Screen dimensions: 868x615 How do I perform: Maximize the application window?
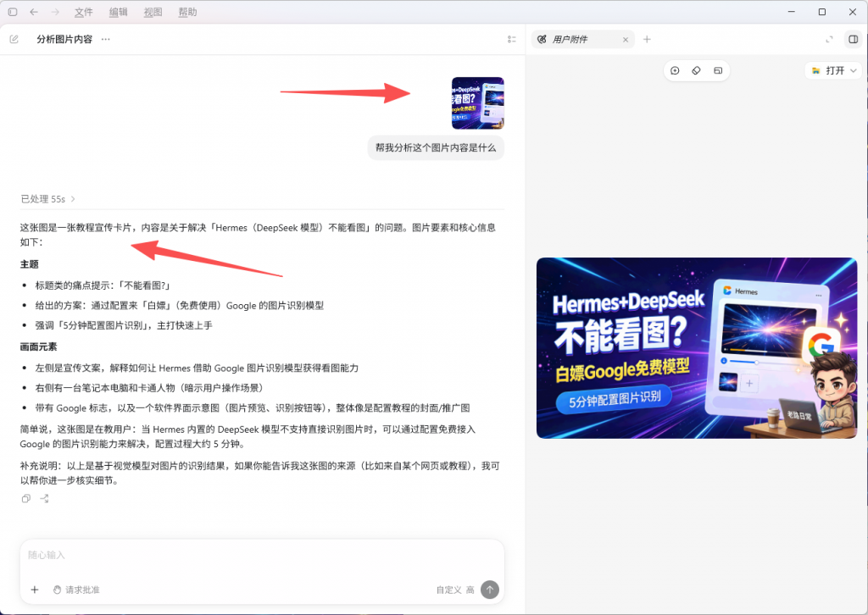click(822, 12)
